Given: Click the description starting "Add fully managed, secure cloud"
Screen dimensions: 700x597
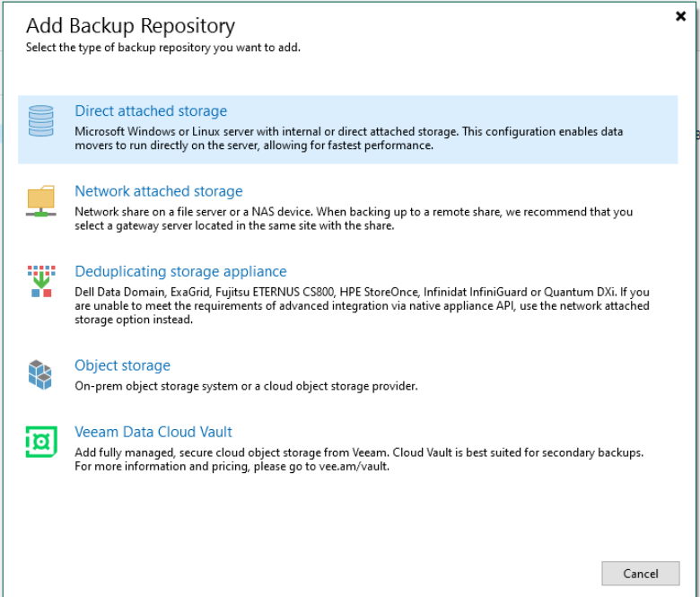Looking at the screenshot, I should tap(359, 460).
